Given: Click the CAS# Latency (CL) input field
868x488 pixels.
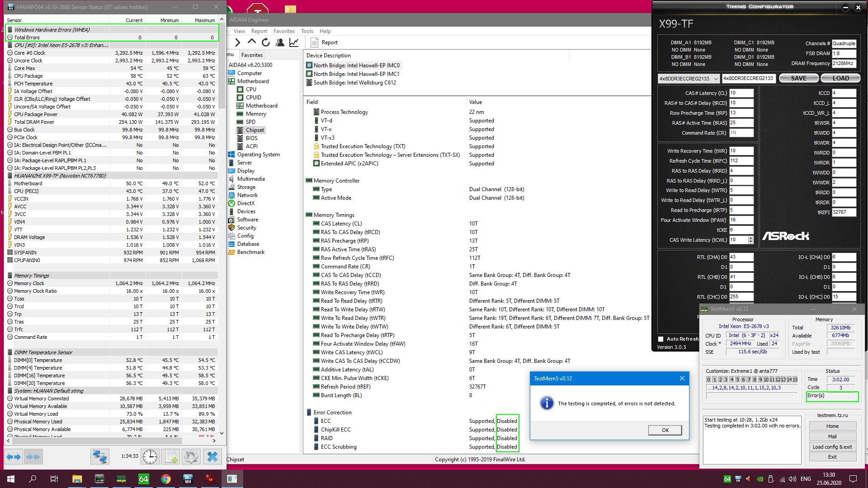Looking at the screenshot, I should (741, 93).
